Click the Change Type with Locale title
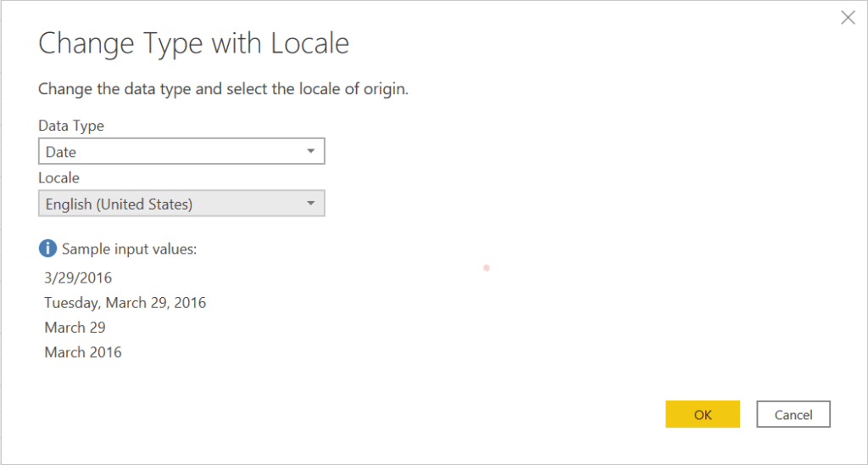 click(x=193, y=44)
